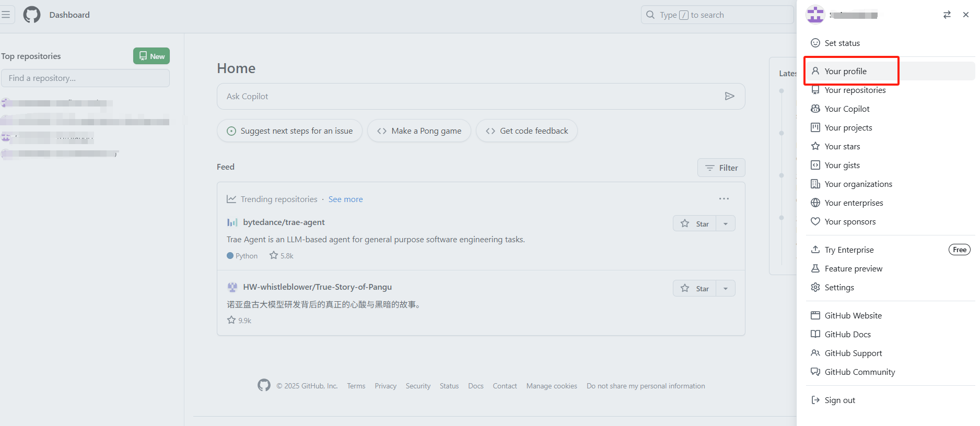Click the Sign out arrow icon

coord(815,400)
